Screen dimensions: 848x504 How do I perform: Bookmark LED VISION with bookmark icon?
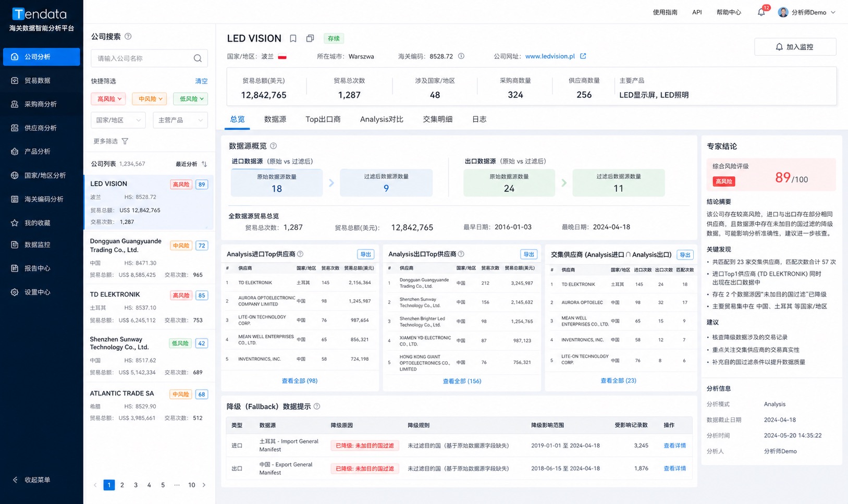(293, 39)
